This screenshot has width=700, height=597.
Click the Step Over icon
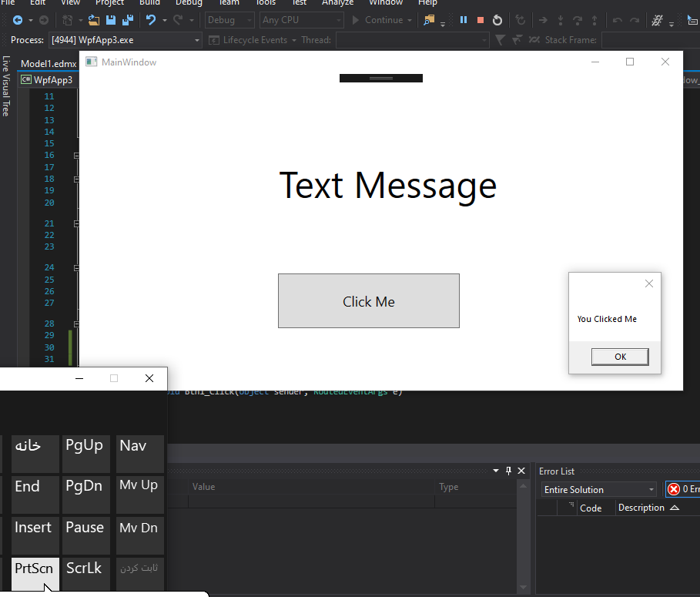[578, 20]
